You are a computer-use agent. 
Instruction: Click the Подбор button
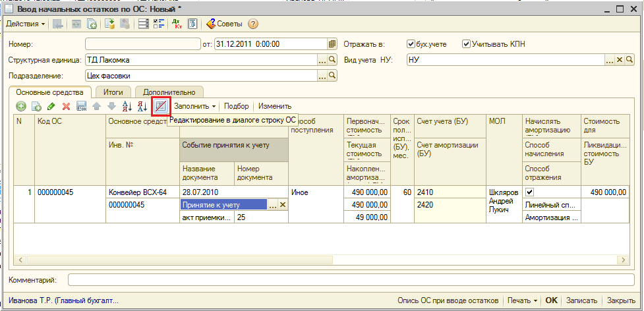click(x=237, y=106)
